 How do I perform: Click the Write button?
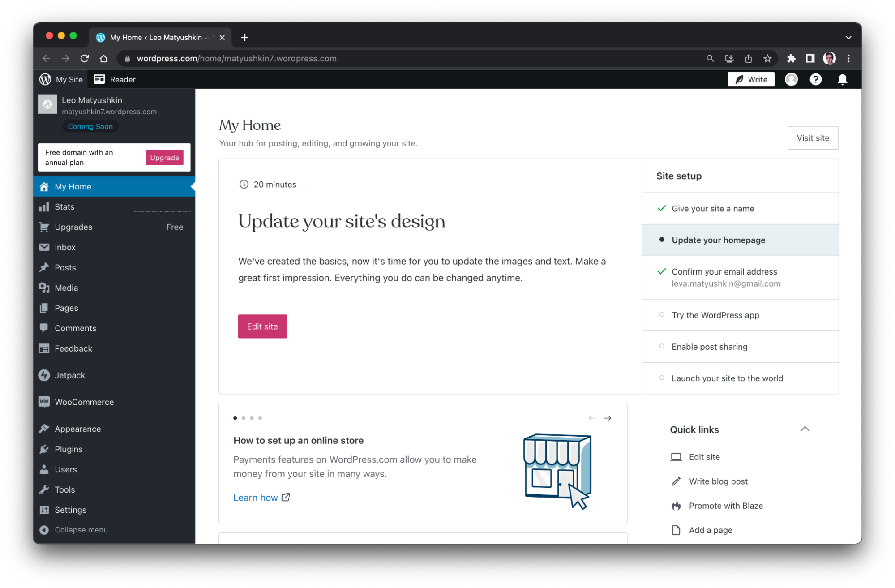coord(751,79)
